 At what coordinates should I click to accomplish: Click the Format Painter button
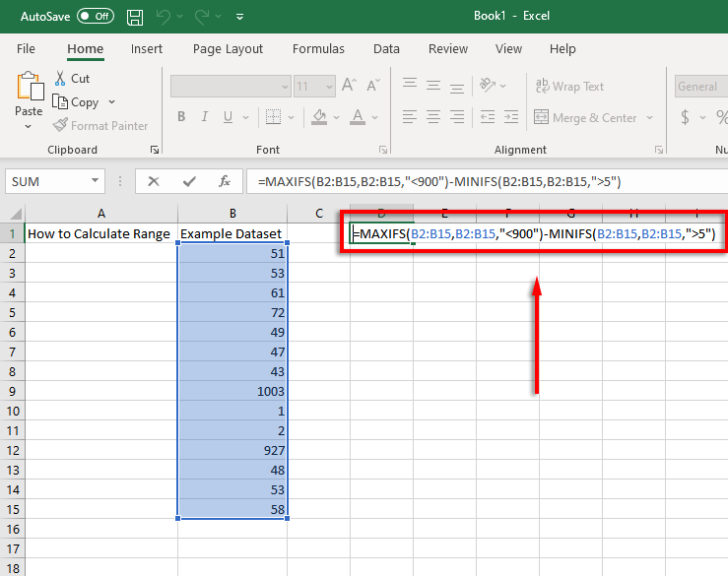[x=100, y=126]
